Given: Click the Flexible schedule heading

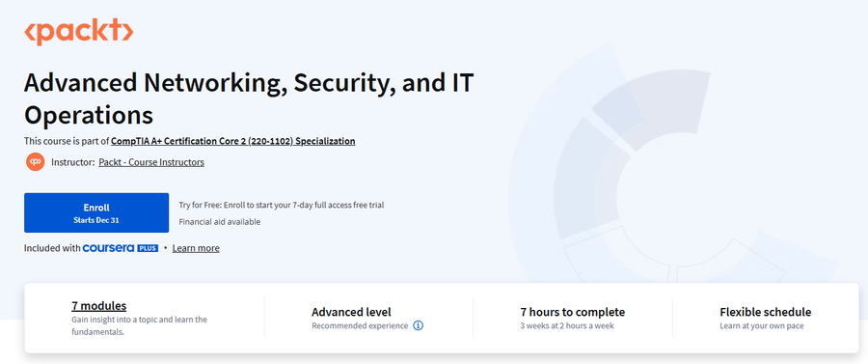Looking at the screenshot, I should tap(766, 312).
